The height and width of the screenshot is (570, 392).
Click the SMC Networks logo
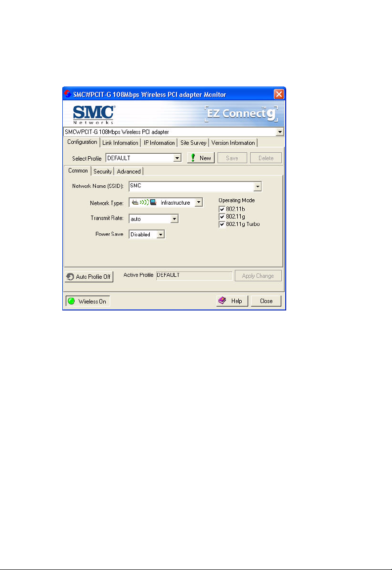pos(94,115)
